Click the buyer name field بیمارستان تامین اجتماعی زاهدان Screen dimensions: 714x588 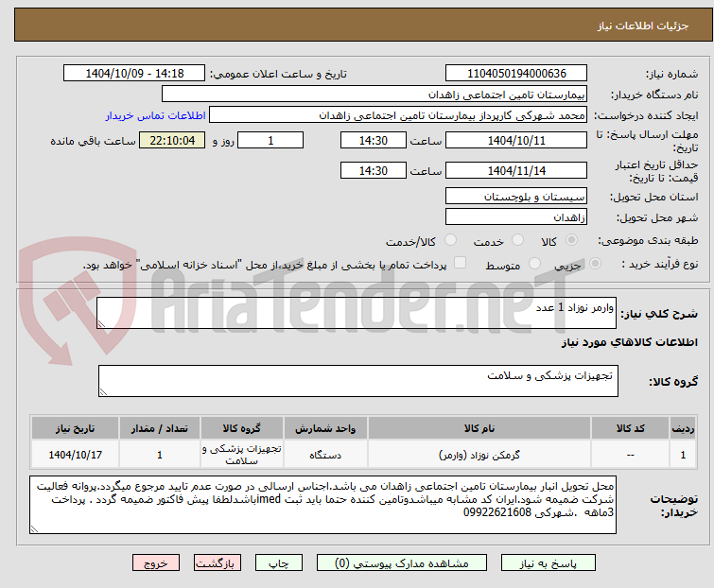pos(374,95)
